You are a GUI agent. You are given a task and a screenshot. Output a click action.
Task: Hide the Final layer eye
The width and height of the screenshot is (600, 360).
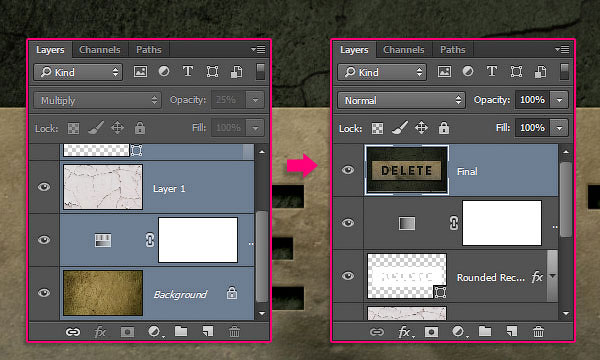348,170
